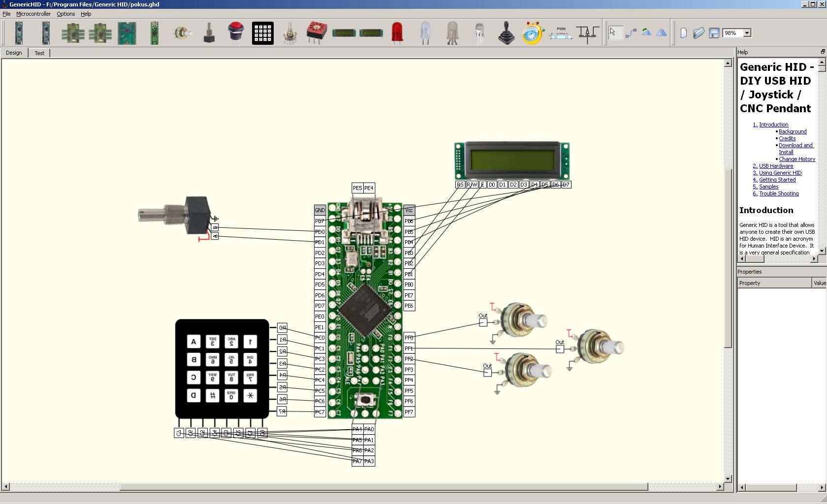Viewport: 827px width, 504px height.
Task: Select the 4x4 keypad matrix tool
Action: point(262,33)
